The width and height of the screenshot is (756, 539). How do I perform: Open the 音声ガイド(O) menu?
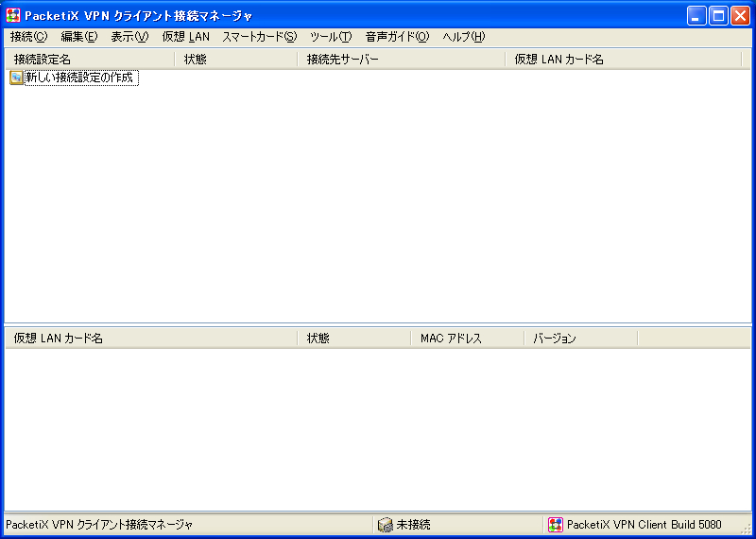coord(397,37)
